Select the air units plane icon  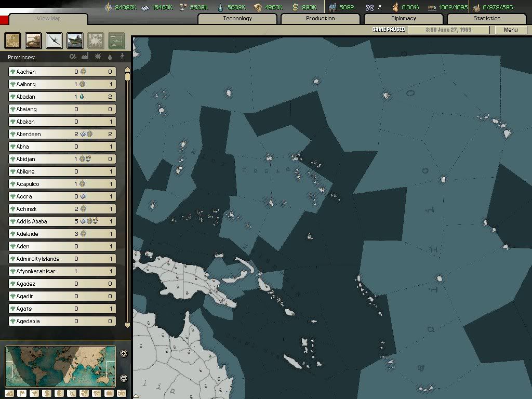pyautogui.click(x=55, y=40)
